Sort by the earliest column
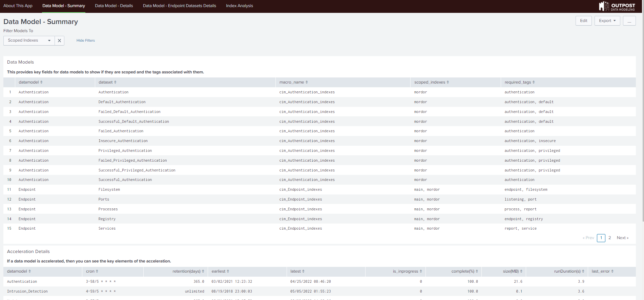Screen dimensions: 644x300 click(x=221, y=271)
